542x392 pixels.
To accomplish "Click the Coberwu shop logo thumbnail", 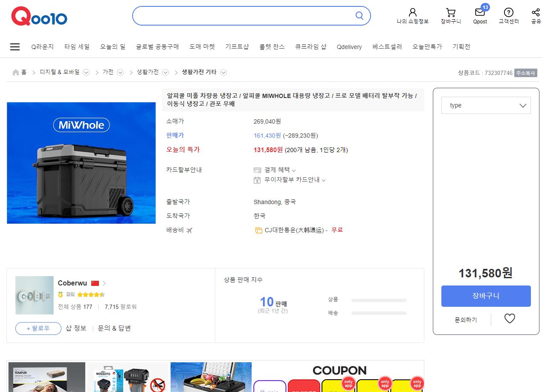I will pyautogui.click(x=35, y=295).
